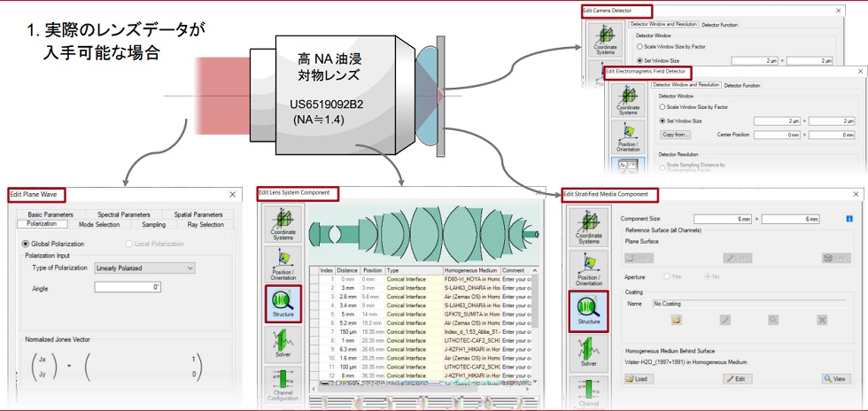Viewport: 868px width, 411px height.
Task: Open Coordinate Systems in Edit Lens System Component
Action: [283, 223]
